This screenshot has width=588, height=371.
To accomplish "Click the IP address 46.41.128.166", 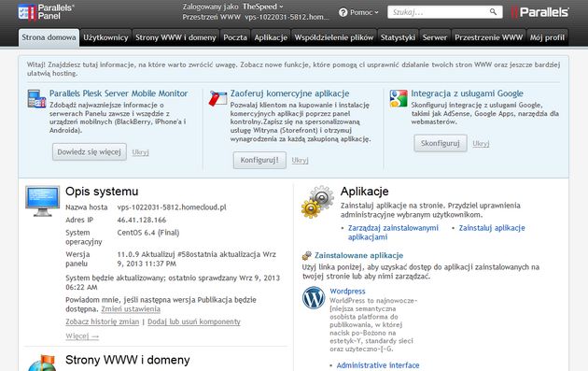I will tap(141, 220).
